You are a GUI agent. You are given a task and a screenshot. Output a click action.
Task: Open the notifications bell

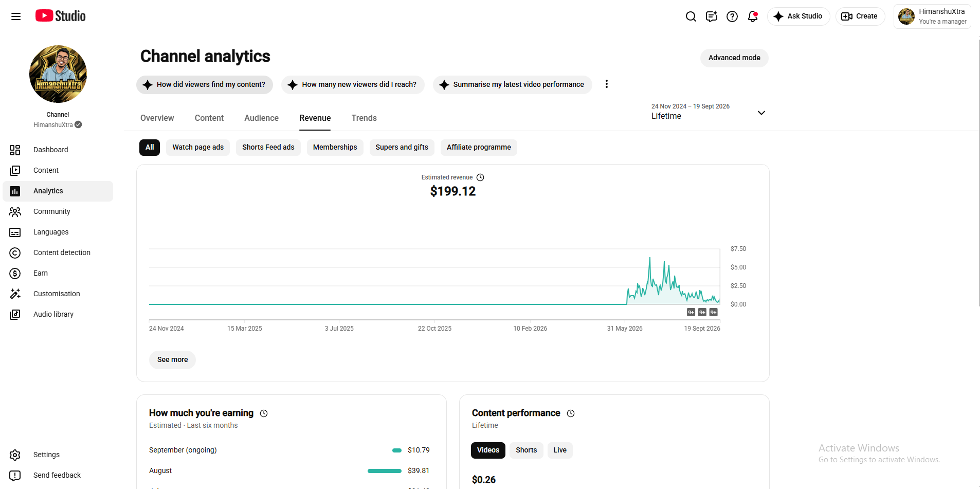753,16
